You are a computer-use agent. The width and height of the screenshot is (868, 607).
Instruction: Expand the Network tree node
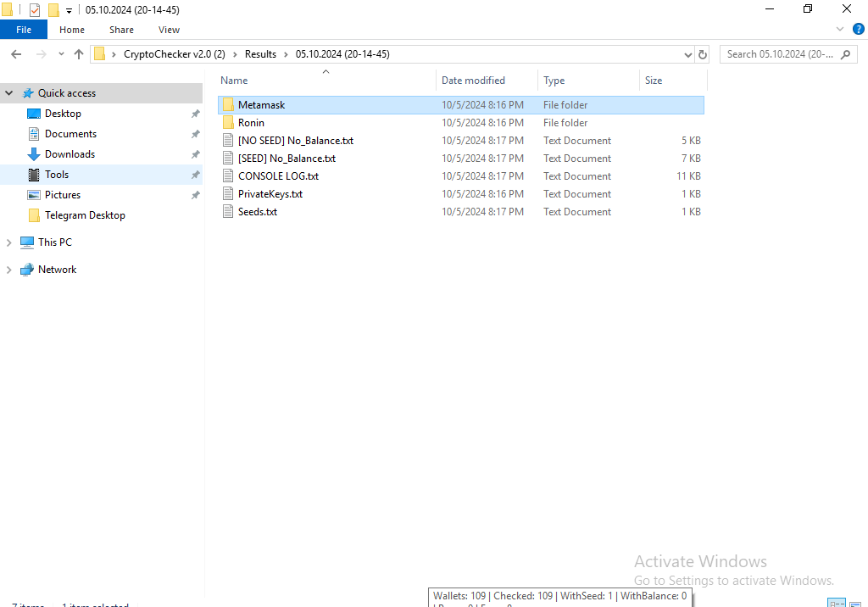click(x=9, y=270)
